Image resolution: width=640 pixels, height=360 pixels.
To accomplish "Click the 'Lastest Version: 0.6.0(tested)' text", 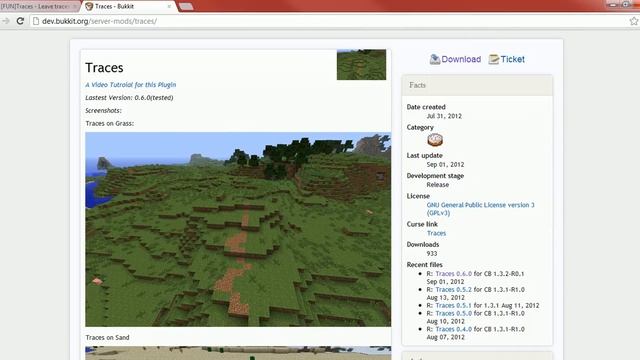I will coord(129,98).
